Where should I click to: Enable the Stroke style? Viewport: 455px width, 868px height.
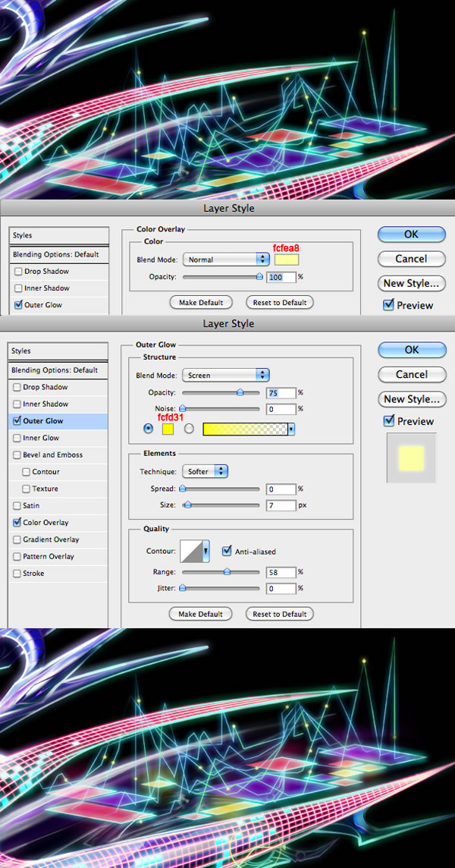point(17,574)
